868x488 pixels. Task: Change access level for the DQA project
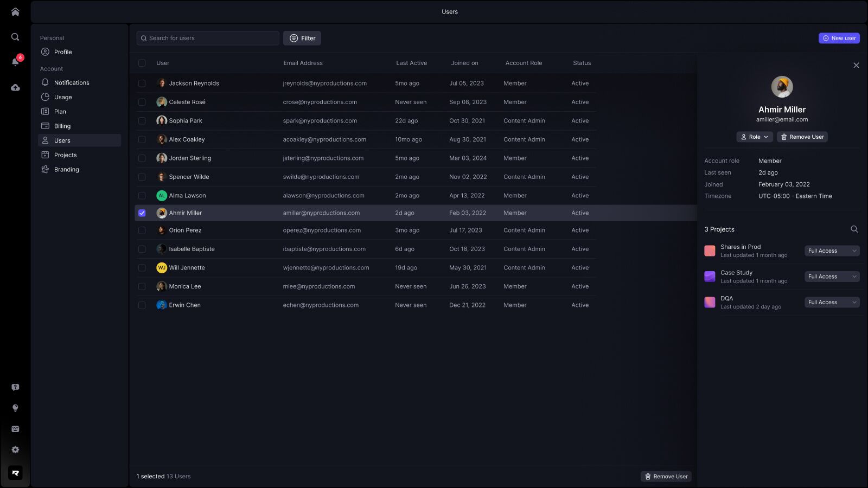point(832,302)
